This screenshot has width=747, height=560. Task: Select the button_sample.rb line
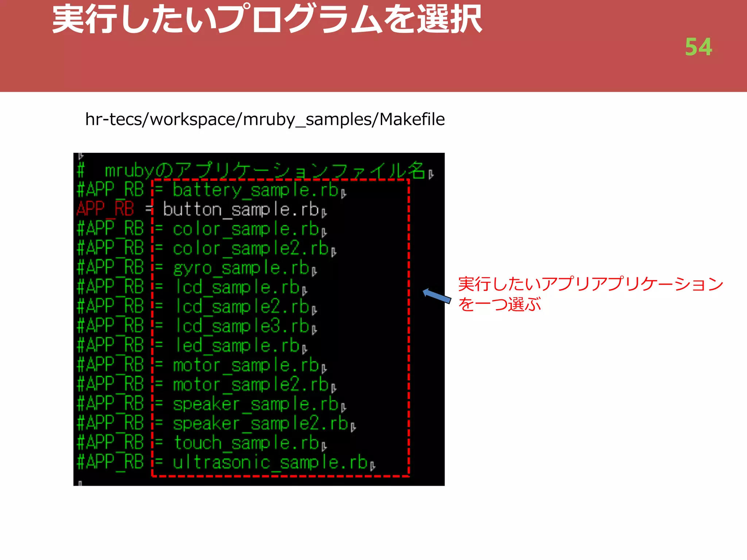tap(202, 210)
